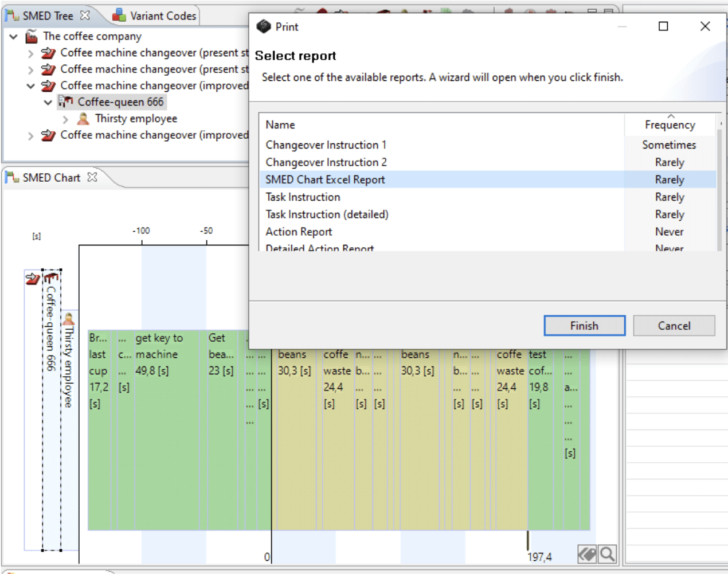Click the SMED Chart tab icon
Screen dimensions: 728x574
[x=12, y=178]
